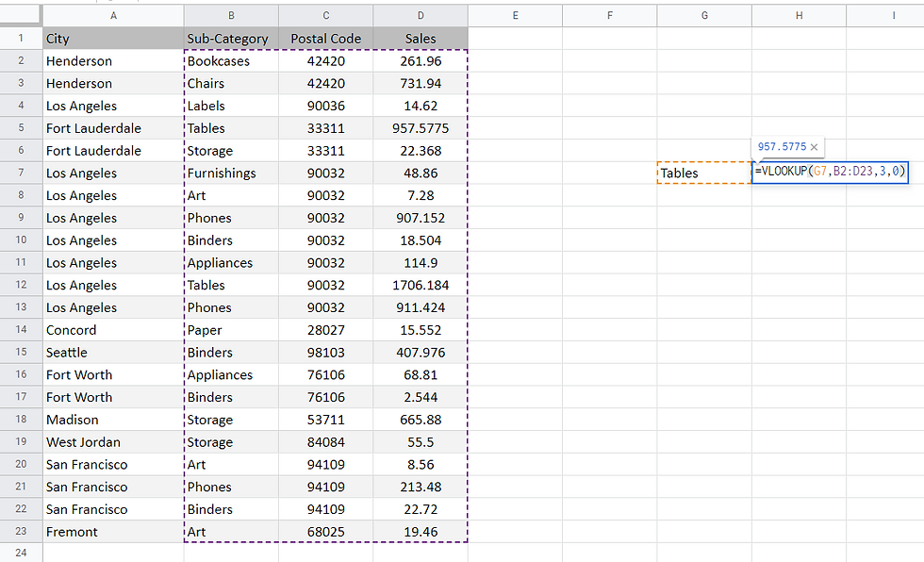Select sales value 19.46

(x=421, y=532)
